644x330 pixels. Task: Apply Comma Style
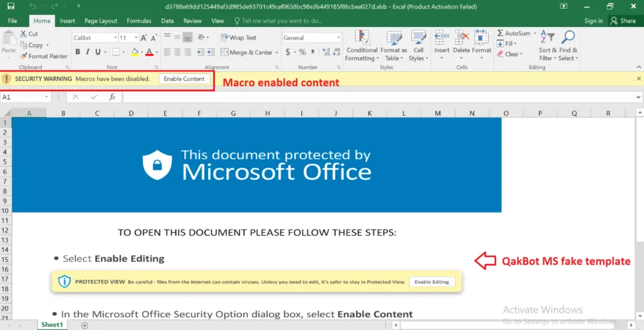pyautogui.click(x=313, y=52)
